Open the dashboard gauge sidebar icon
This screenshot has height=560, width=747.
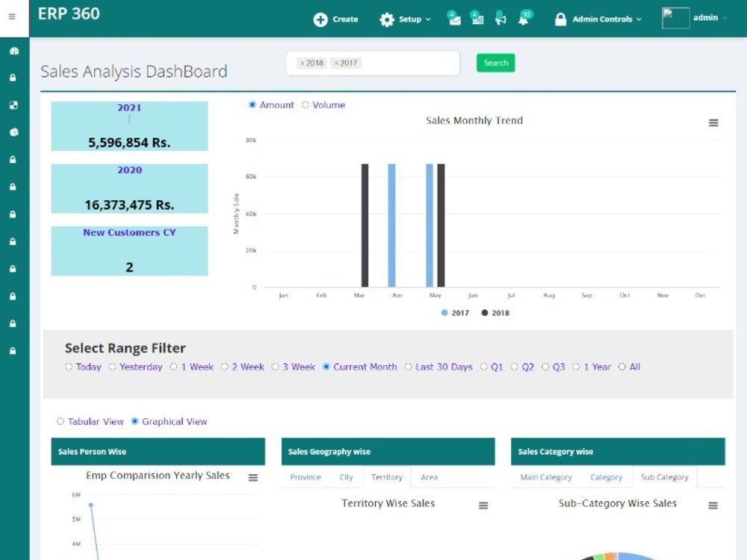(13, 51)
